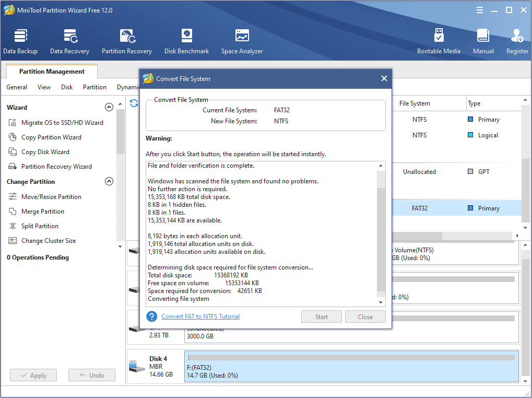Click the Undo button

pyautogui.click(x=91, y=375)
